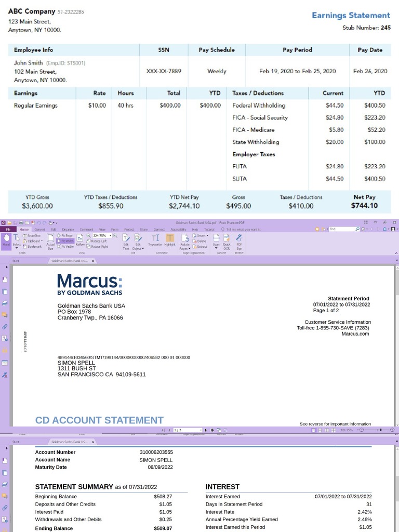Open the Rotate Pages dropdown
399x532 pixels.
(185, 242)
